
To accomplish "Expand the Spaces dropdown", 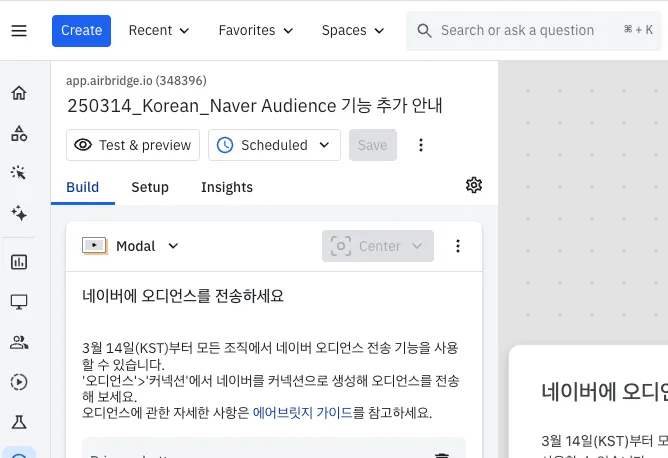I will coord(353,31).
